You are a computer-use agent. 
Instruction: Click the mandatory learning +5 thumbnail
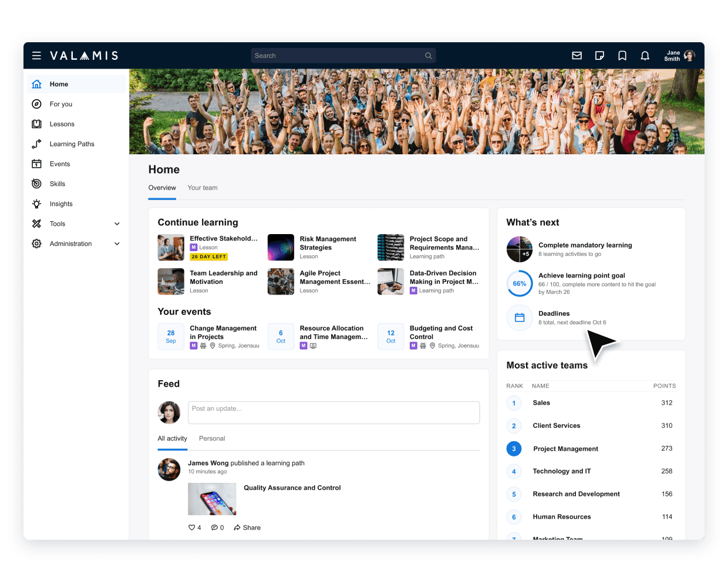point(520,249)
